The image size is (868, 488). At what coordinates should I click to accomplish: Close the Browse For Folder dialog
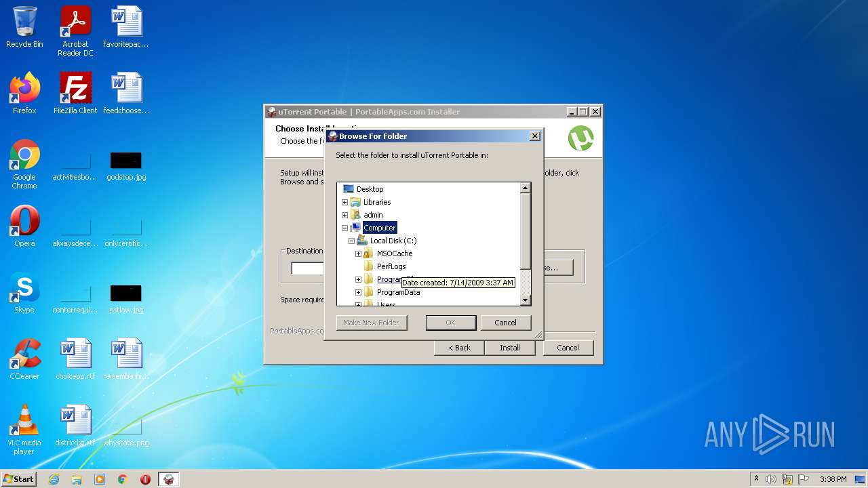(x=534, y=136)
